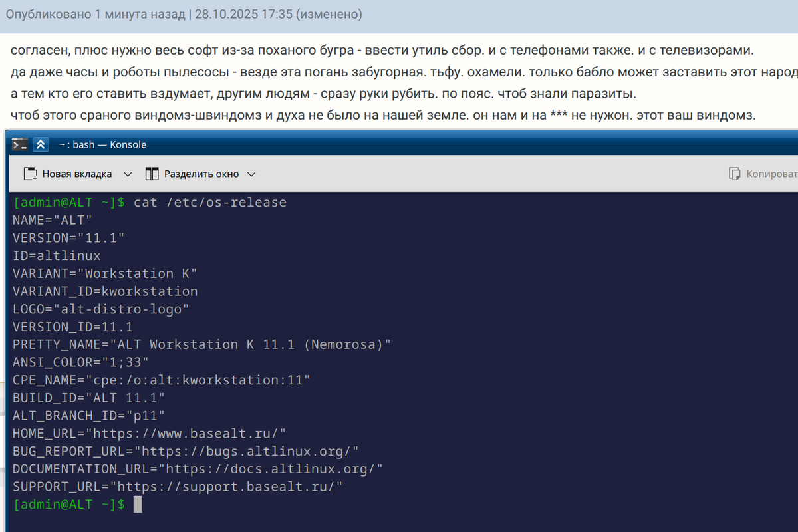Click the SUPPORT_URL line in terminal

178,487
